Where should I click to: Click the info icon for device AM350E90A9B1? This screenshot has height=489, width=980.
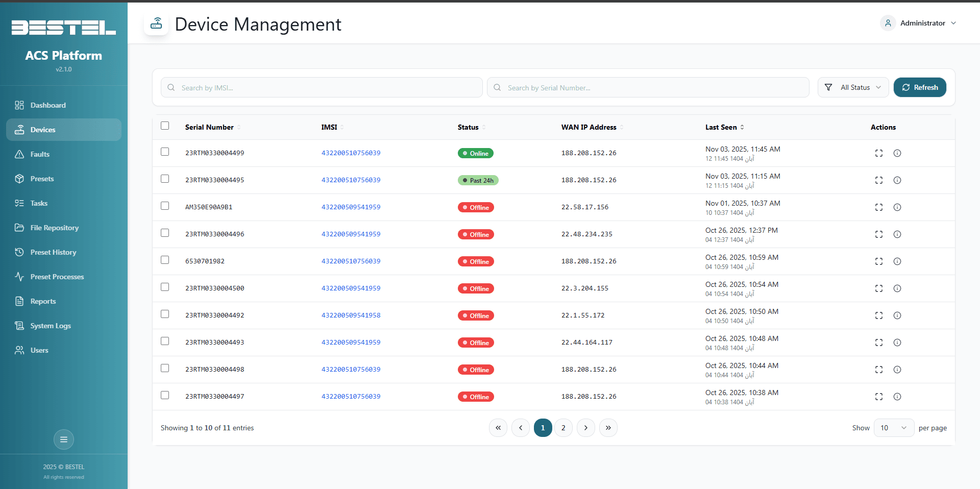click(897, 207)
